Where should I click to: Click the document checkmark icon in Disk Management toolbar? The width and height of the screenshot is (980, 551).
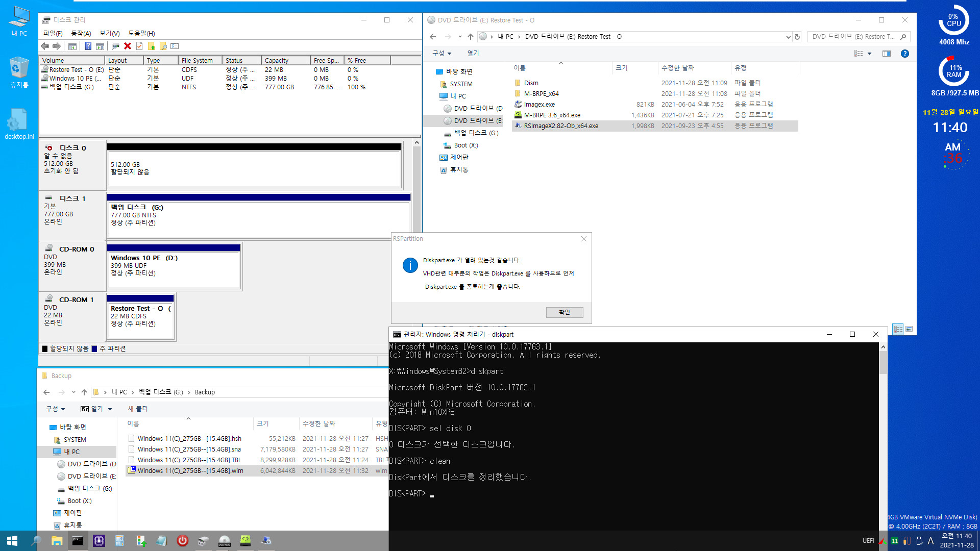(139, 46)
